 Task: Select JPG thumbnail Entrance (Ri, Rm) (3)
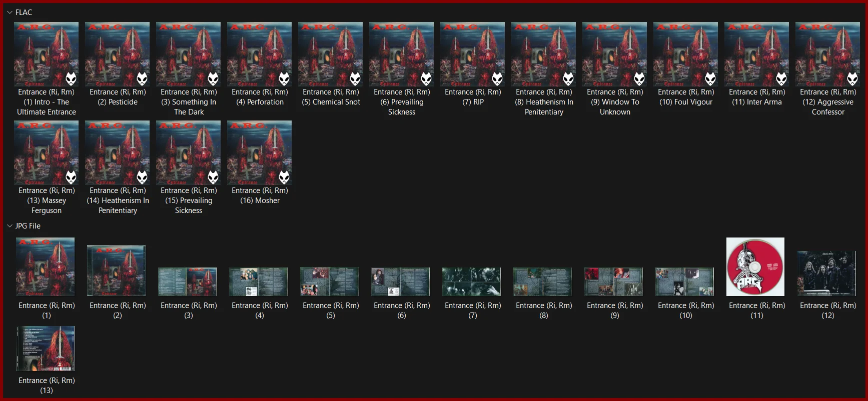188,281
